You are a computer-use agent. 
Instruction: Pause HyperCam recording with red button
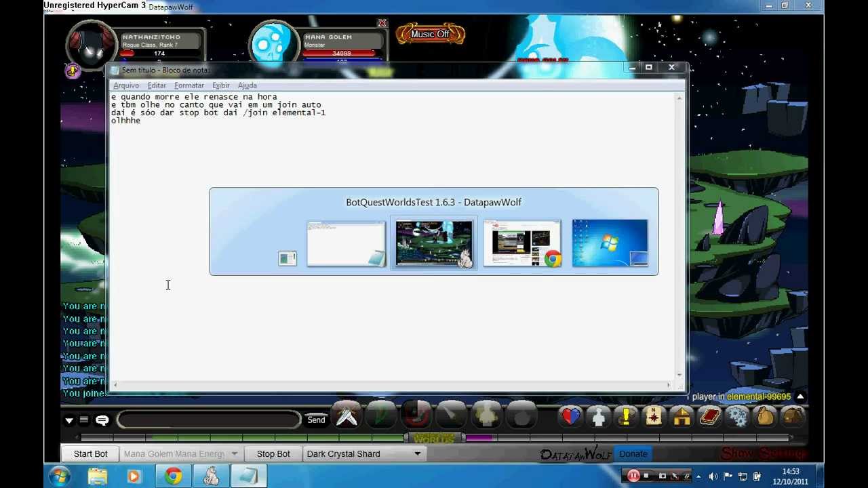pyautogui.click(x=633, y=476)
